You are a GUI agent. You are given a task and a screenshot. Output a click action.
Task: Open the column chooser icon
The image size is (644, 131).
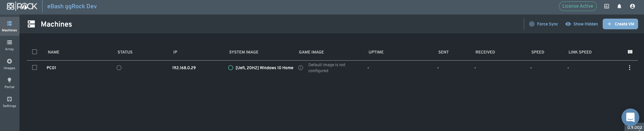point(630,52)
